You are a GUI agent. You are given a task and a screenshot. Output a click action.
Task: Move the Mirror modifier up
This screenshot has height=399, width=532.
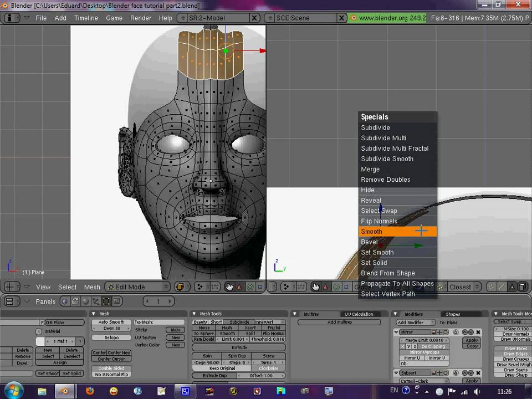tap(464, 332)
